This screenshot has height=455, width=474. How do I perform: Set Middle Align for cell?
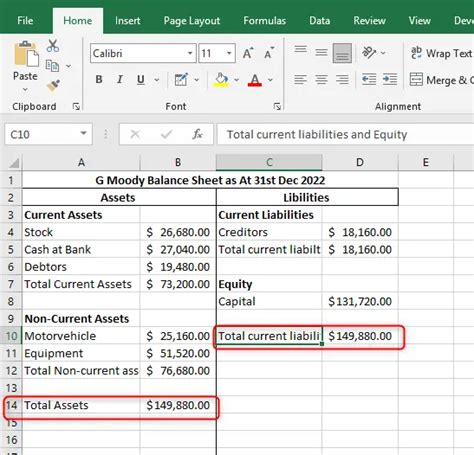click(x=321, y=53)
